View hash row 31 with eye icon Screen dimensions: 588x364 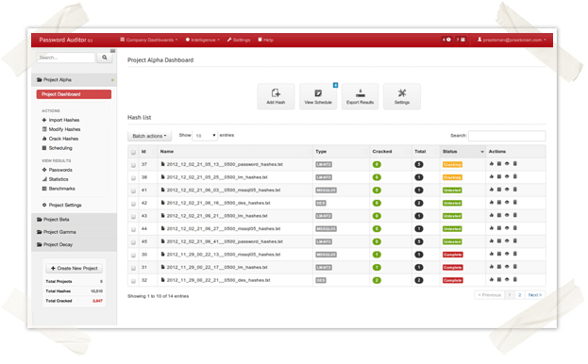(x=507, y=267)
